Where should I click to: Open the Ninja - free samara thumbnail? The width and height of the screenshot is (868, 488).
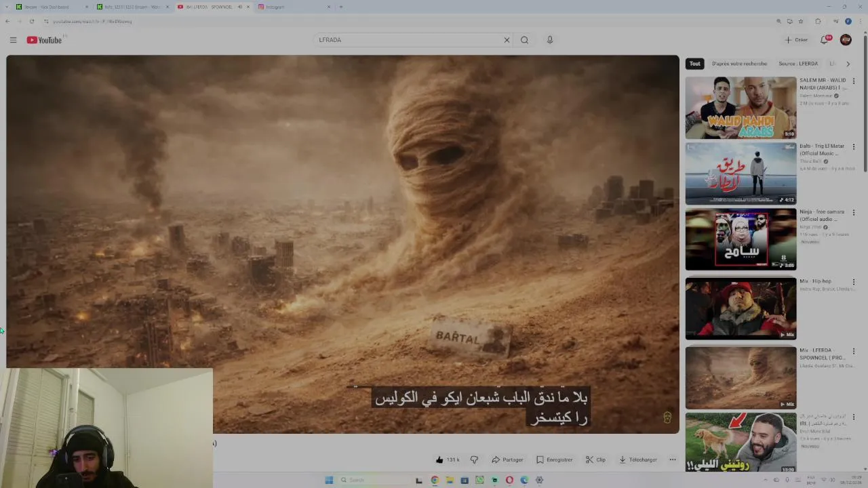point(741,239)
